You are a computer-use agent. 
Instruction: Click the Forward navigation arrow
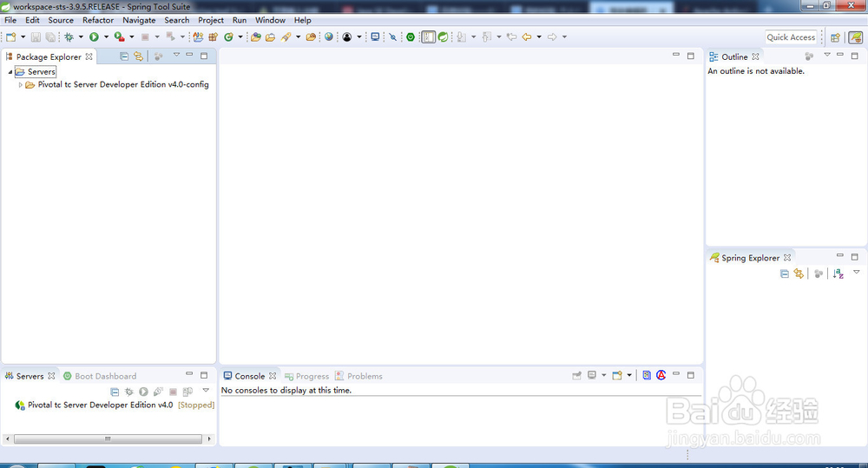pyautogui.click(x=552, y=37)
